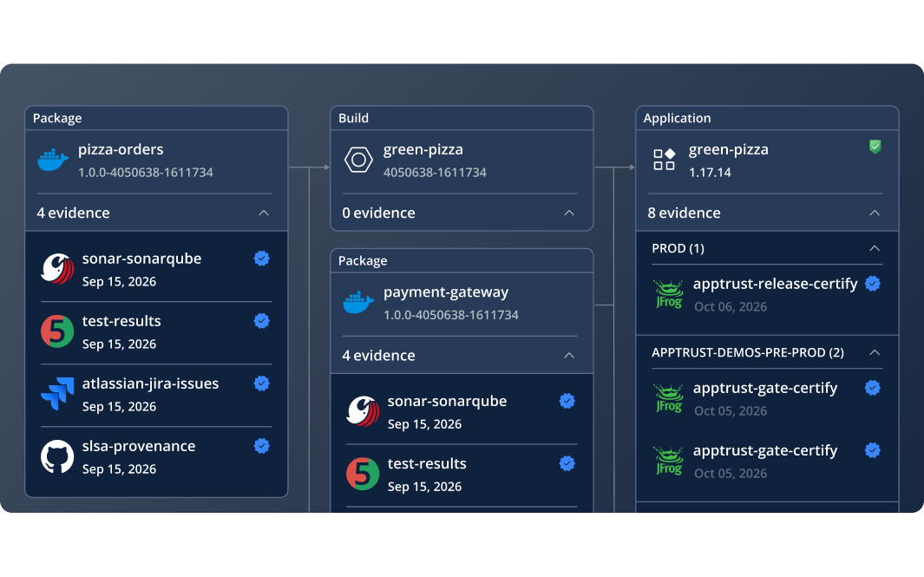Collapse the 4 evidence section of payment-gateway
Image resolution: width=924 pixels, height=577 pixels.
[568, 356]
